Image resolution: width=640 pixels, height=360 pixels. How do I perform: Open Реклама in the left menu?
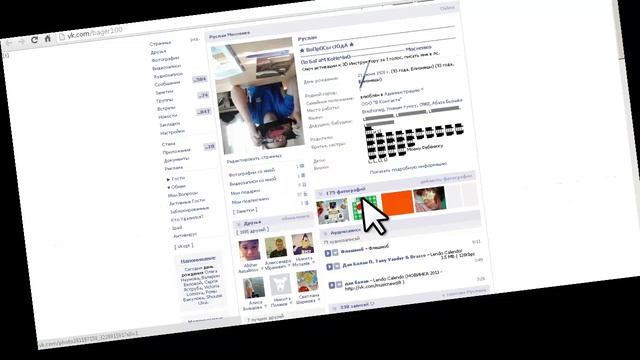coord(174,168)
